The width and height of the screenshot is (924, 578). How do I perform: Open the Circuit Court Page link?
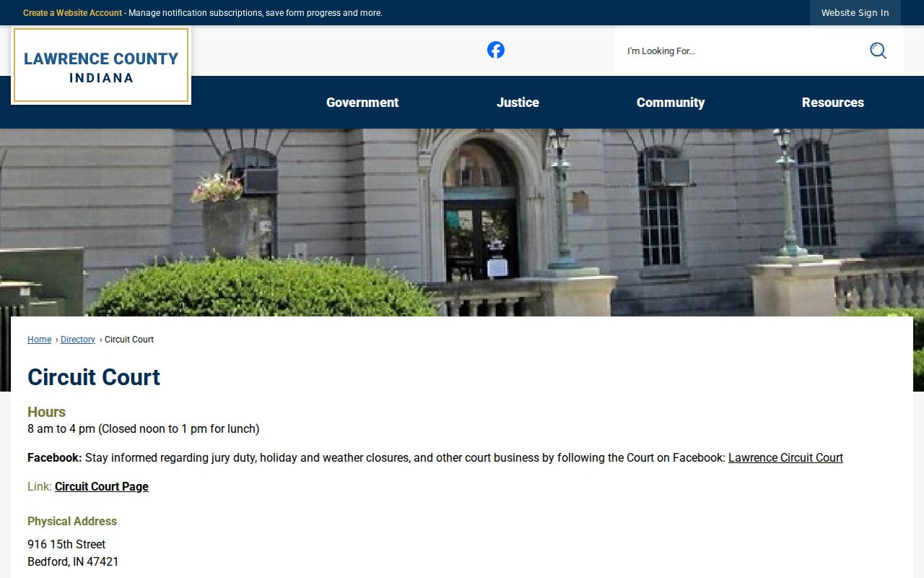pos(102,487)
